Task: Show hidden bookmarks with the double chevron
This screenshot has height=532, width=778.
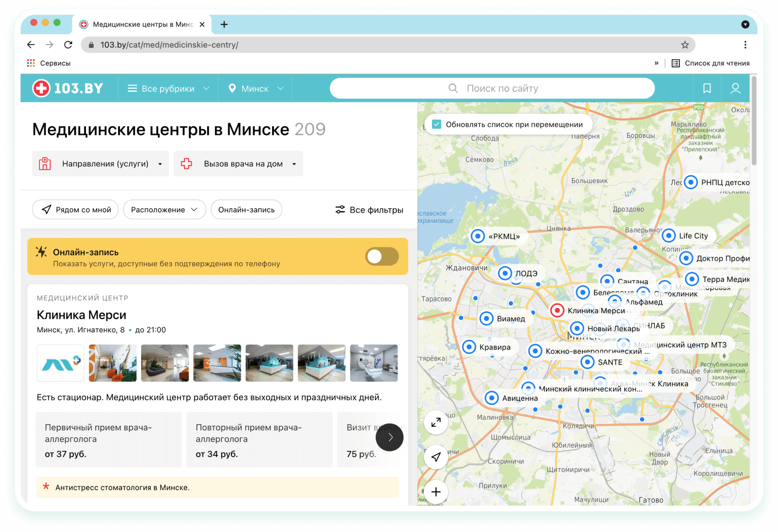Action: click(656, 63)
